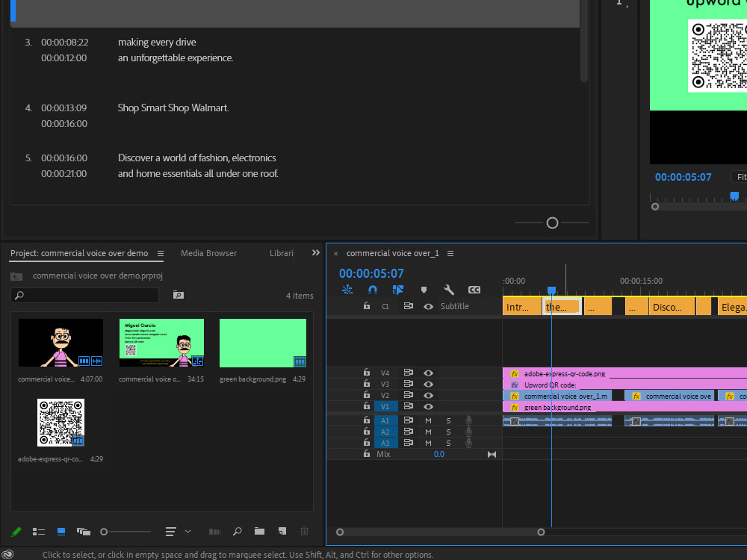Viewport: 747px width, 560px height.
Task: Enable voice-over record on A1
Action: pyautogui.click(x=469, y=420)
